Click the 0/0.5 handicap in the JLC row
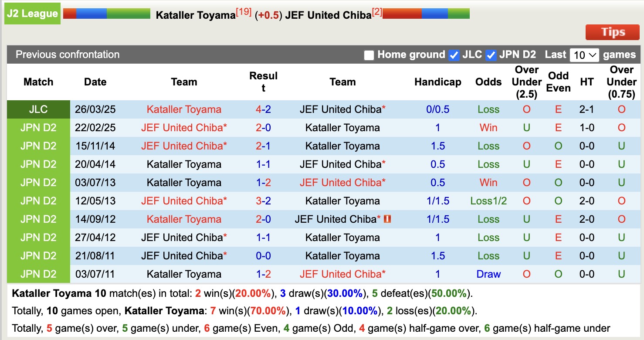 (437, 109)
